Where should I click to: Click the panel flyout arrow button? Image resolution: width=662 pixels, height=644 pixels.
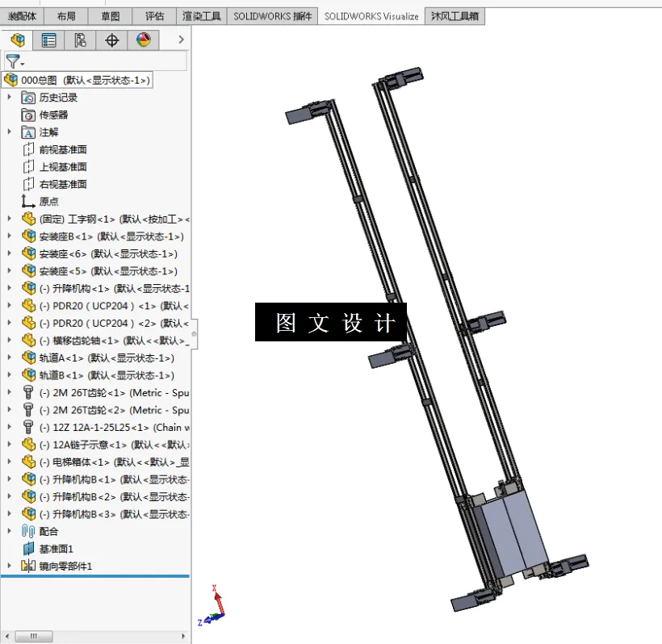click(180, 39)
